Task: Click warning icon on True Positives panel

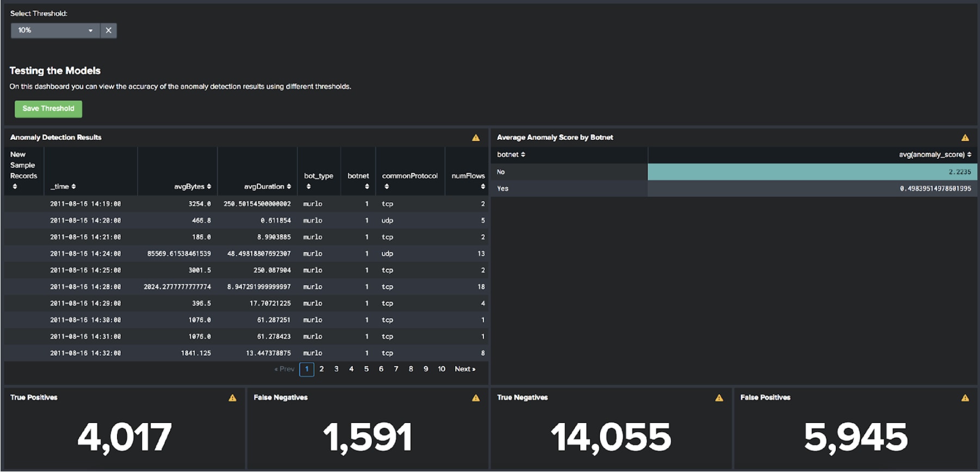Action: click(233, 398)
